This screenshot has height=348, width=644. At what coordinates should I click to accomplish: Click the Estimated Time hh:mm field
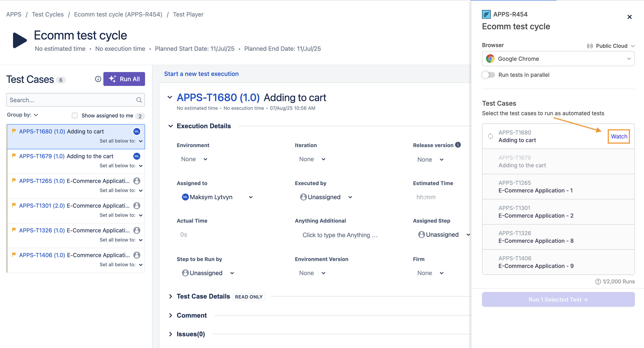(x=426, y=197)
